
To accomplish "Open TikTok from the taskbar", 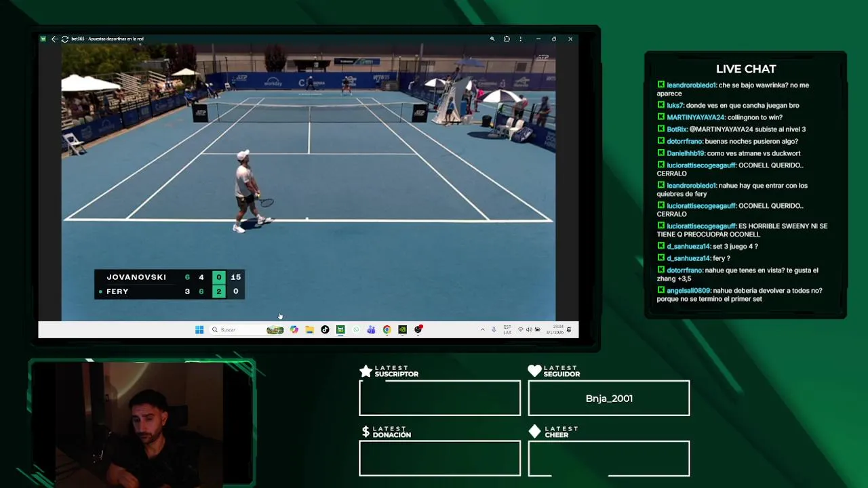I will point(325,329).
